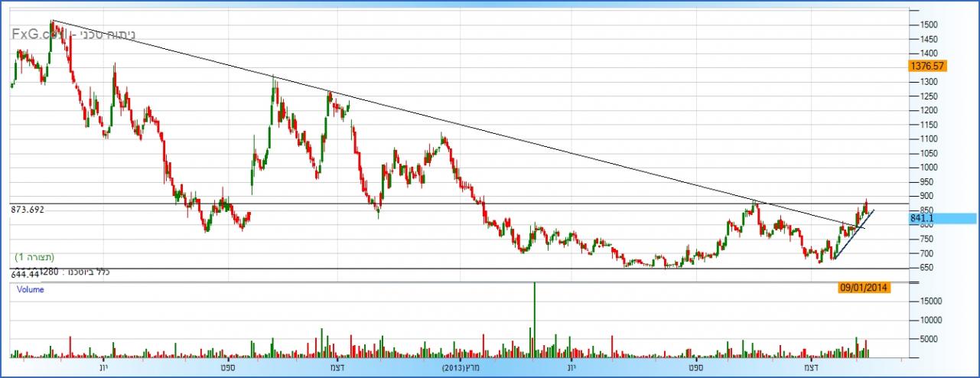Click the FxG.co.il watermark text
Viewport: 980px width, 378px height.
click(x=40, y=34)
